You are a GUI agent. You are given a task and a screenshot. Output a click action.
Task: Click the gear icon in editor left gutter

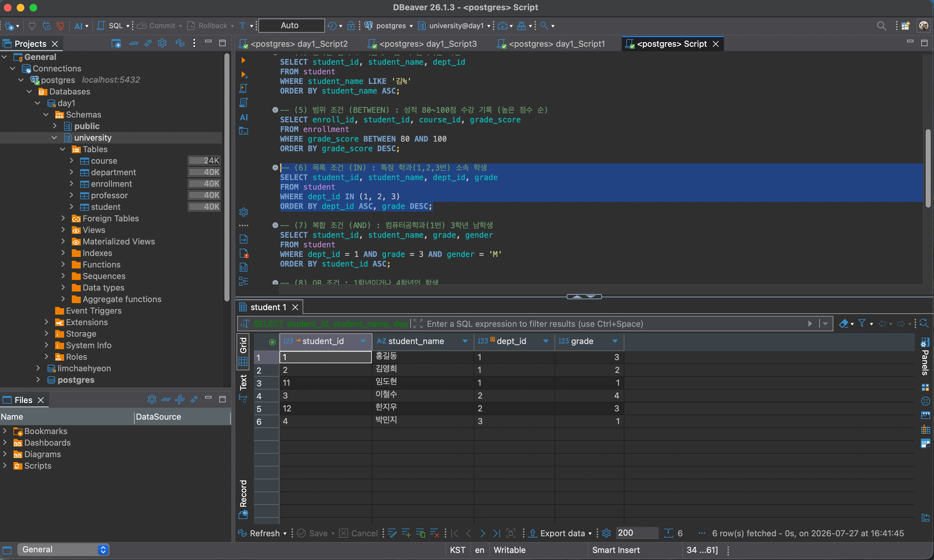click(x=244, y=212)
